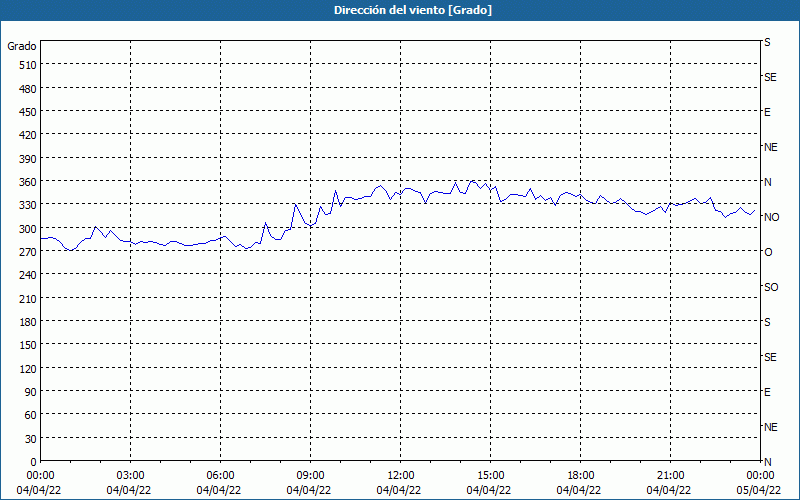Select the 18:00 time axis label
This screenshot has width=800, height=500.
coord(581,476)
